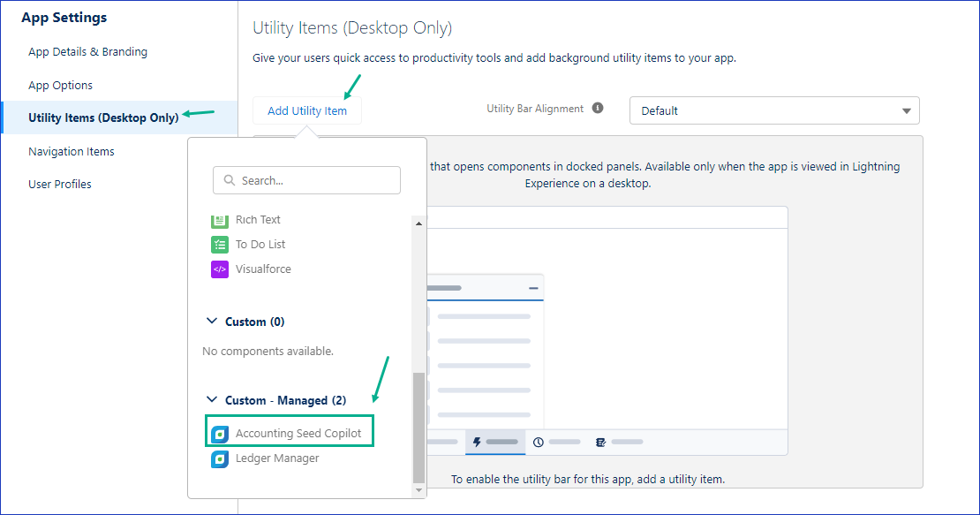Click the Add Utility Item button
This screenshot has height=515, width=980.
click(307, 110)
